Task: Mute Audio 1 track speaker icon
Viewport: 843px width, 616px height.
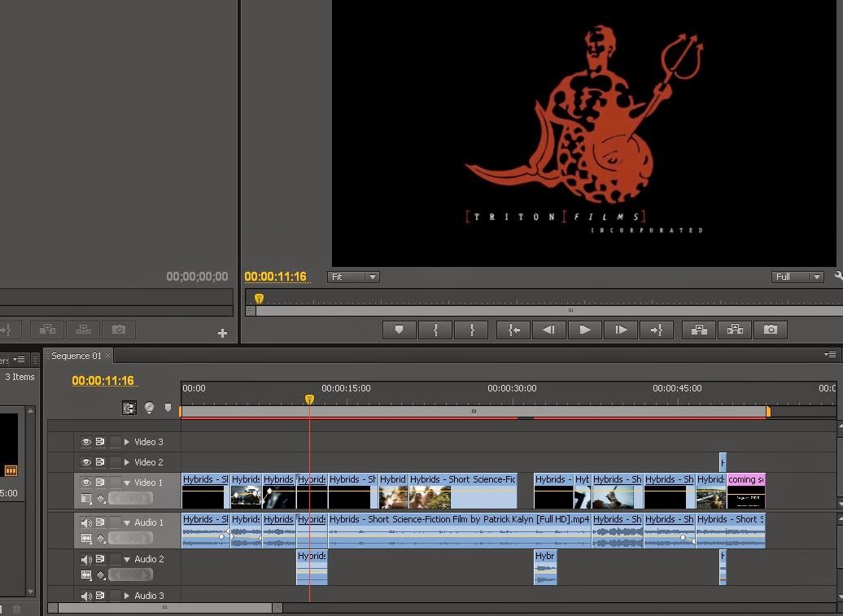Action: [x=86, y=522]
